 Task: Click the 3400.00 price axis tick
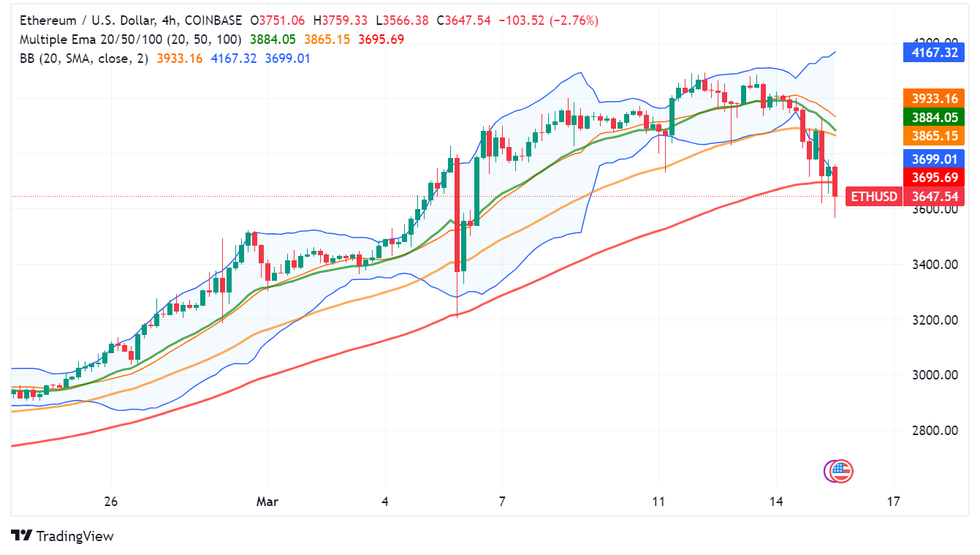[x=935, y=264]
